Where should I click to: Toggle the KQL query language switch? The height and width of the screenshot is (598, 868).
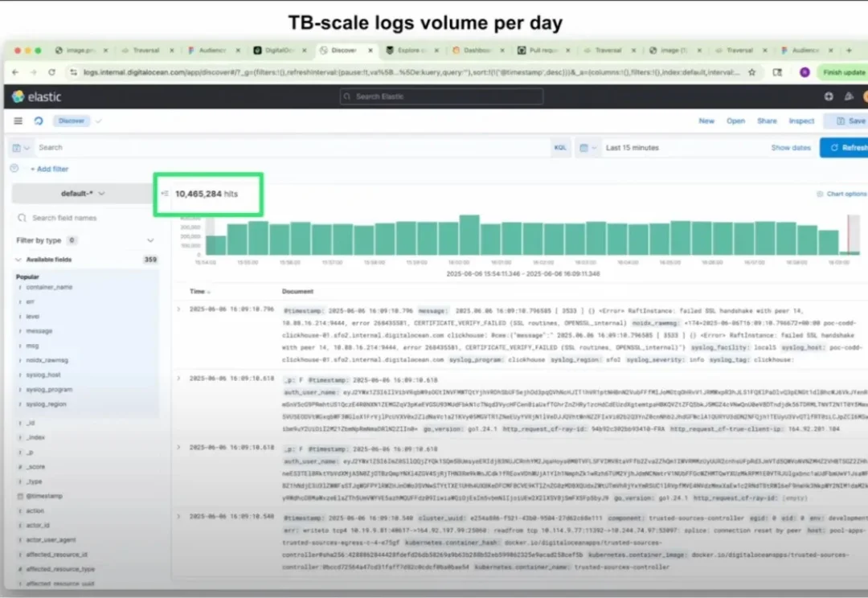[x=560, y=148]
